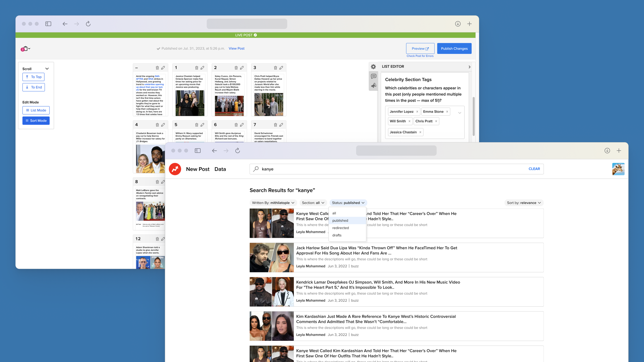This screenshot has height=362, width=644.
Task: Click the clipboard icon with badge
Action: pyautogui.click(x=25, y=48)
